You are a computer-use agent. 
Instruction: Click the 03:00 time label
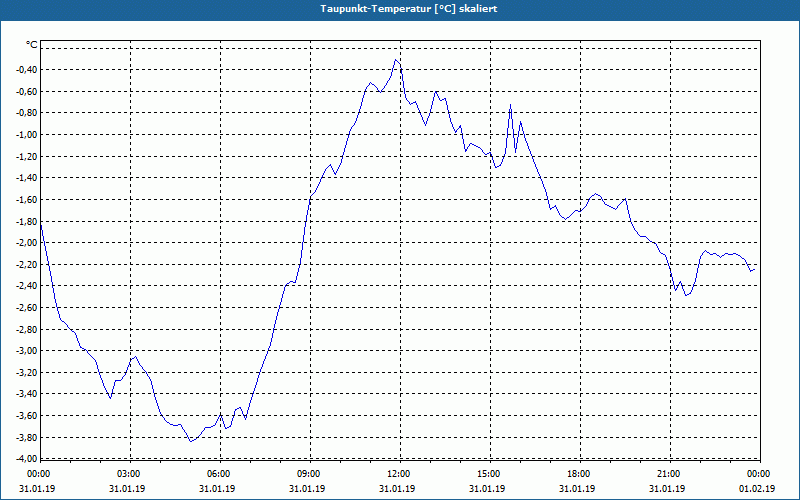pyautogui.click(x=130, y=474)
